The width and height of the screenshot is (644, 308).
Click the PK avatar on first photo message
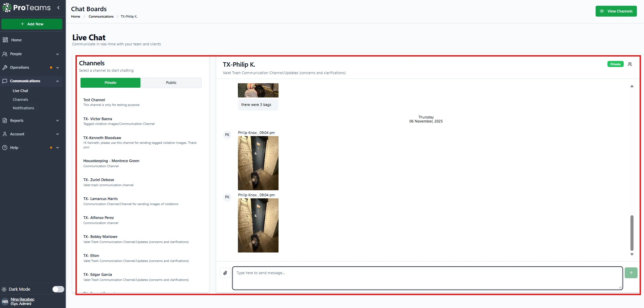click(x=227, y=135)
